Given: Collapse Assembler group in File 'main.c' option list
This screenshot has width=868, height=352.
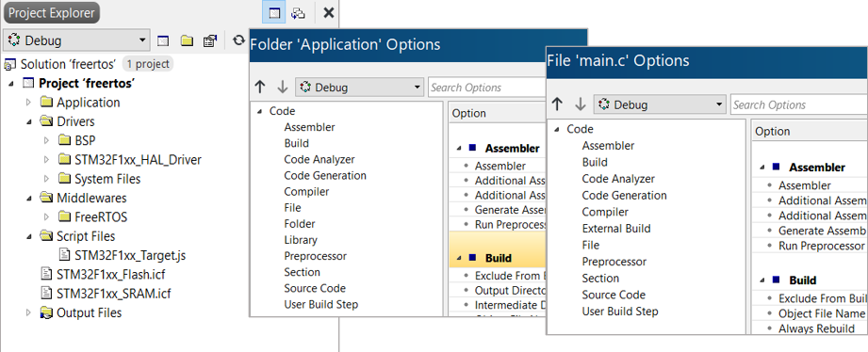Looking at the screenshot, I should (x=762, y=167).
